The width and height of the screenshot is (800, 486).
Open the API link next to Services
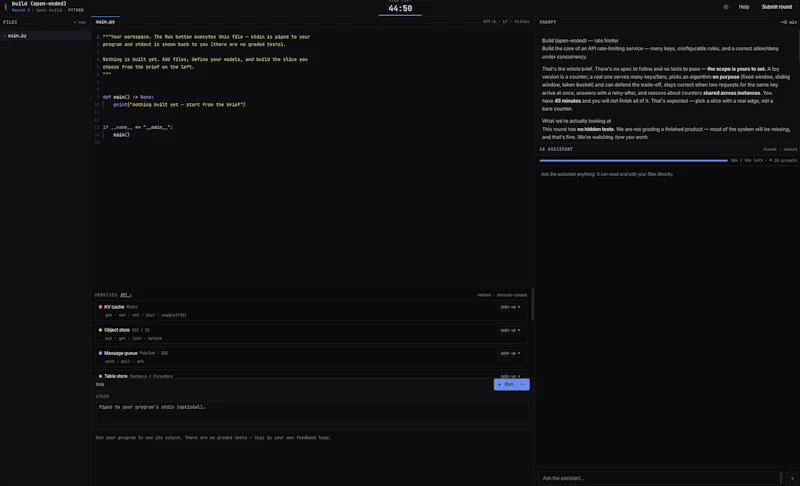126,295
